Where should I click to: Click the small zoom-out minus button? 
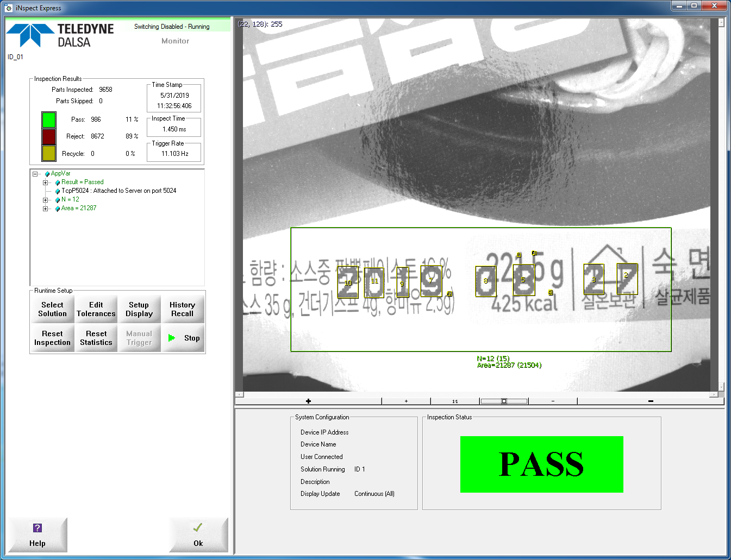pyautogui.click(x=553, y=401)
